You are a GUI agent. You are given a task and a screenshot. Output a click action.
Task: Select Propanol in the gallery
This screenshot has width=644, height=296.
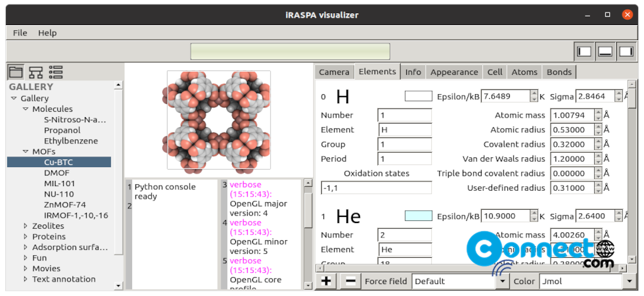point(62,130)
